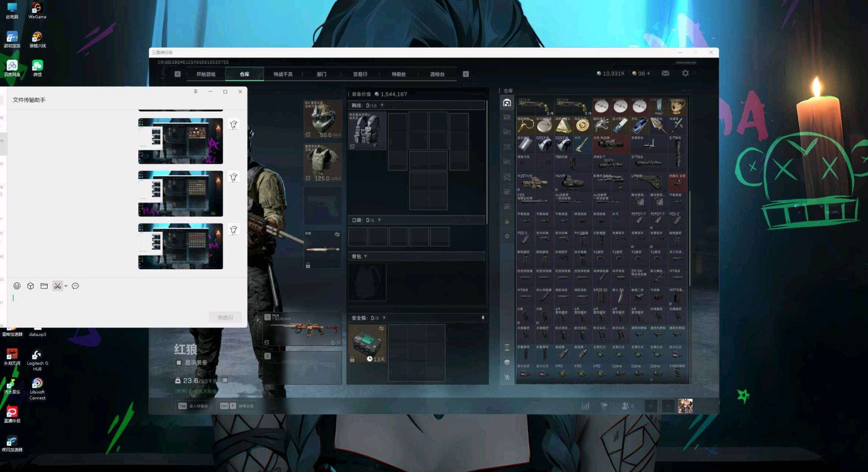868x472 pixels.
Task: Select the golden cup item
Action: (x=677, y=106)
